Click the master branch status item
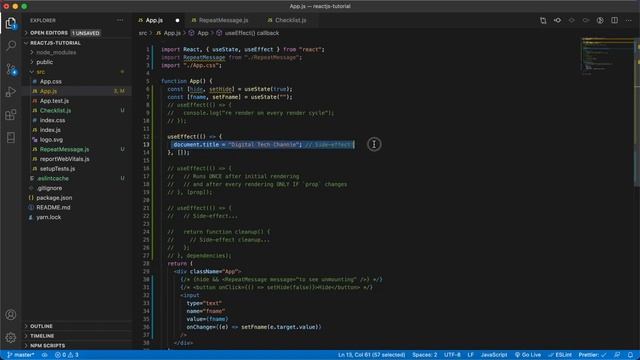This screenshot has width=640, height=360. (x=21, y=355)
